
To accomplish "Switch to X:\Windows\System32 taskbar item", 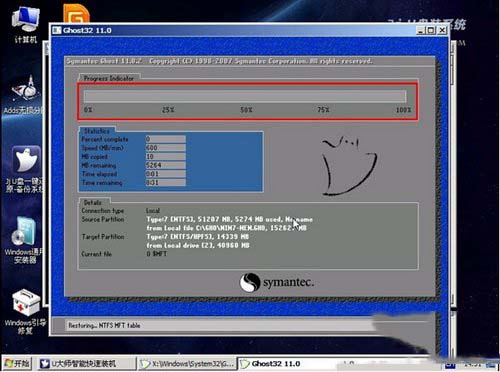I will coord(187,363).
